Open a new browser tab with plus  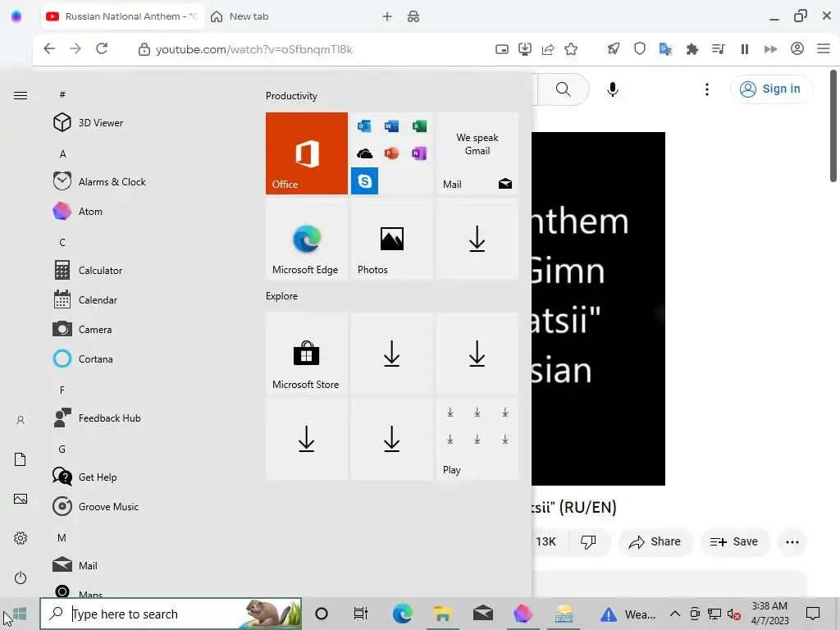click(387, 16)
